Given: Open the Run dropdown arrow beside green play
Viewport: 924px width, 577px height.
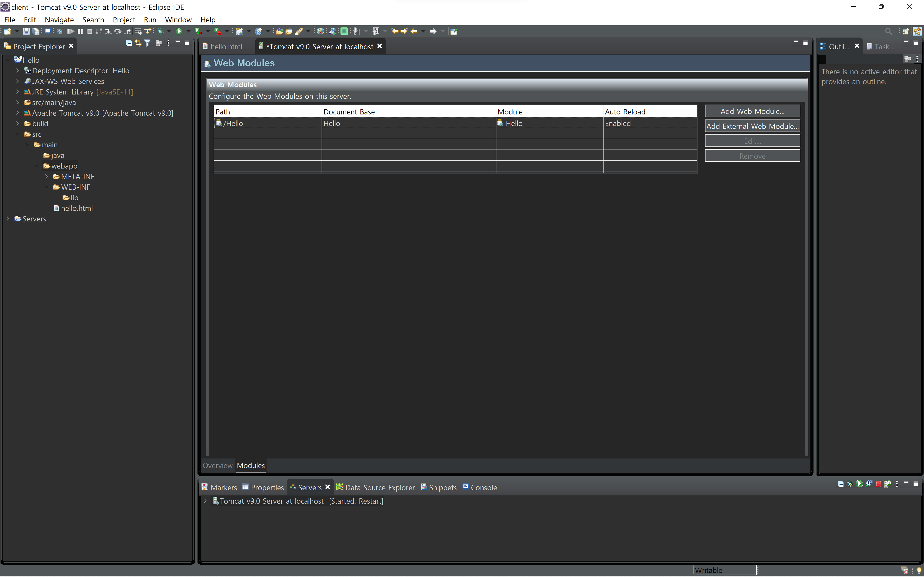Looking at the screenshot, I should coord(188,31).
